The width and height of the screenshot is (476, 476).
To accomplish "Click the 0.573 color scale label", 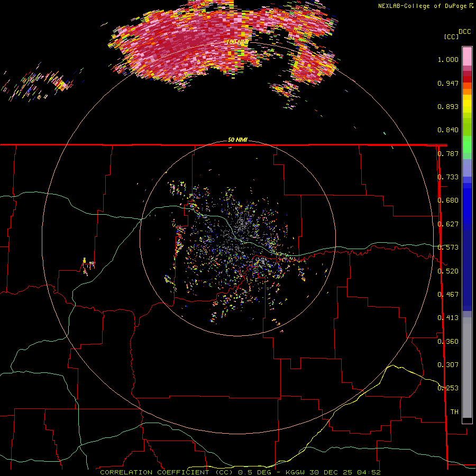I will (448, 248).
